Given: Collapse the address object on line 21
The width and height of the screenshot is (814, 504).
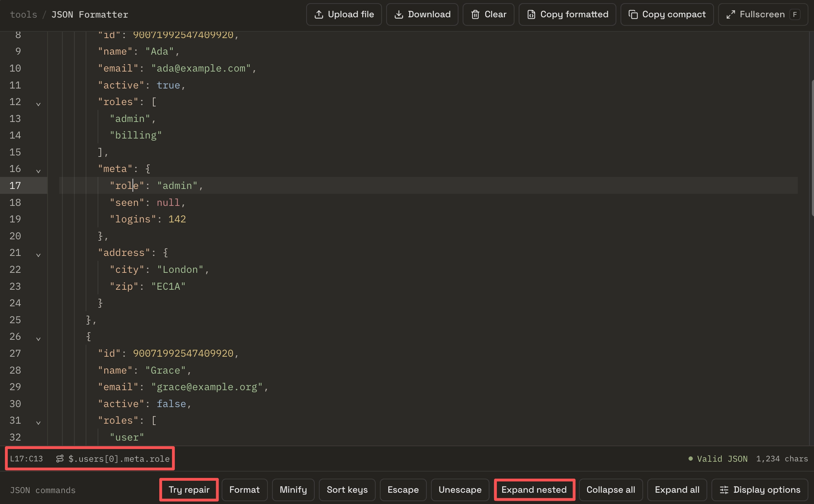Looking at the screenshot, I should pos(38,254).
